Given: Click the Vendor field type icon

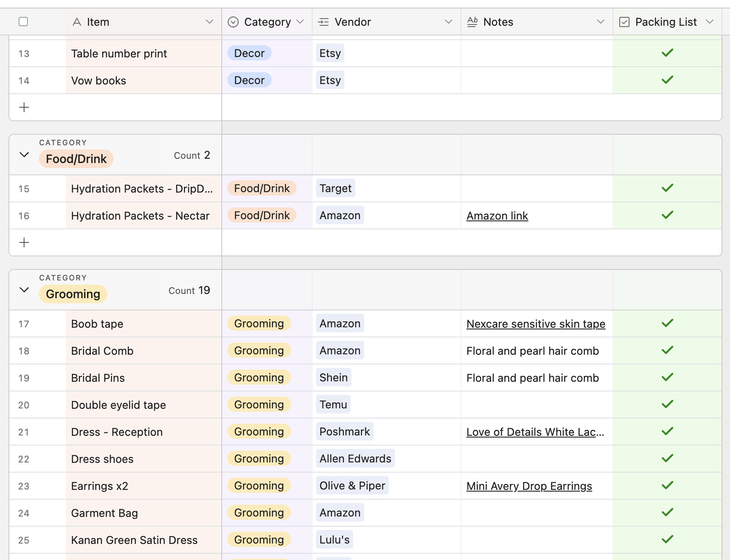Looking at the screenshot, I should (x=324, y=22).
